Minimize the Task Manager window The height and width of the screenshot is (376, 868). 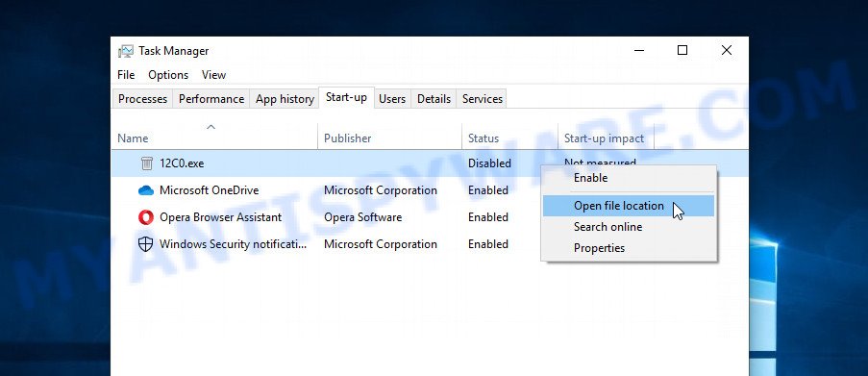(x=639, y=50)
